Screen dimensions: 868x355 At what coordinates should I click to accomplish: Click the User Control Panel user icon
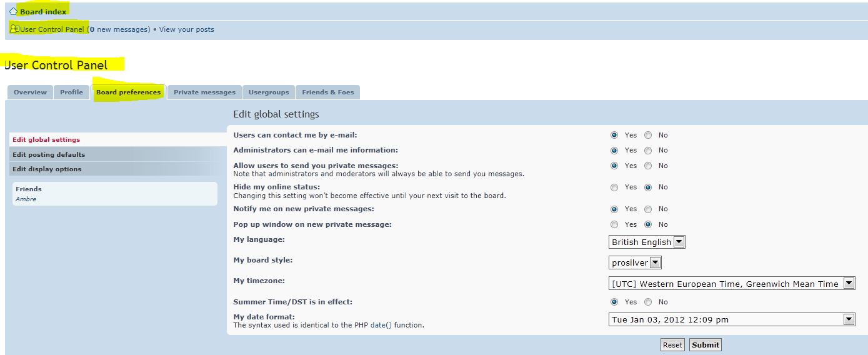tap(14, 29)
